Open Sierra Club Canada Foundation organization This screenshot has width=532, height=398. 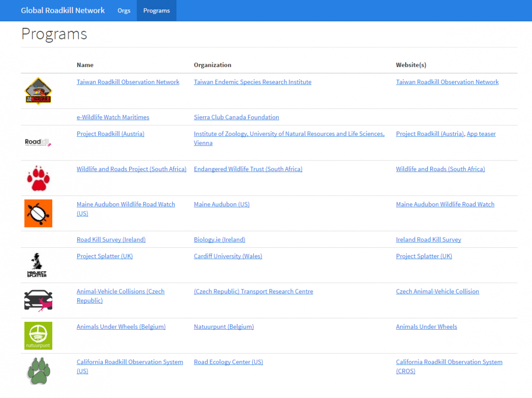pyautogui.click(x=236, y=117)
